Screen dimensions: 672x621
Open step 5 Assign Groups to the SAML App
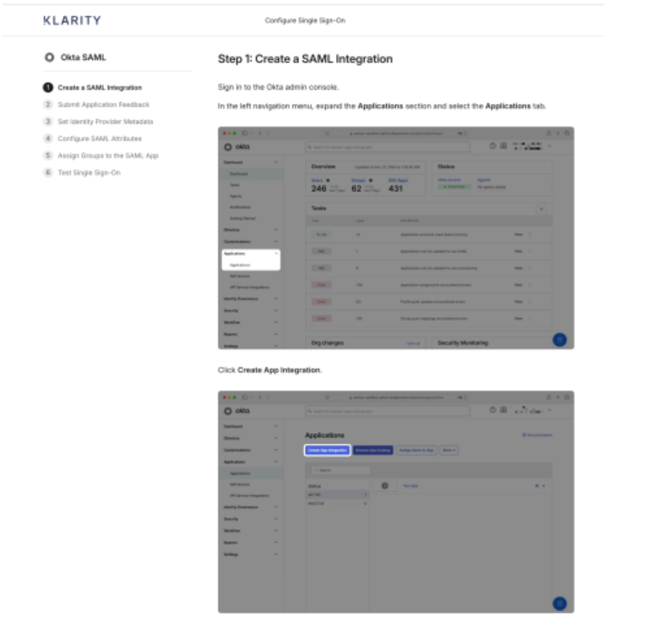[x=101, y=155]
